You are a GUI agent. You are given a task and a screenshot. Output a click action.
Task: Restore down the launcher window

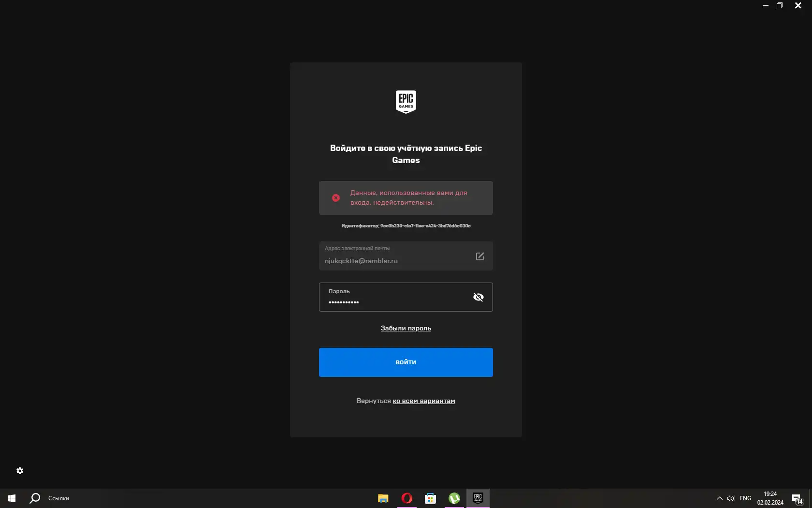(x=780, y=5)
